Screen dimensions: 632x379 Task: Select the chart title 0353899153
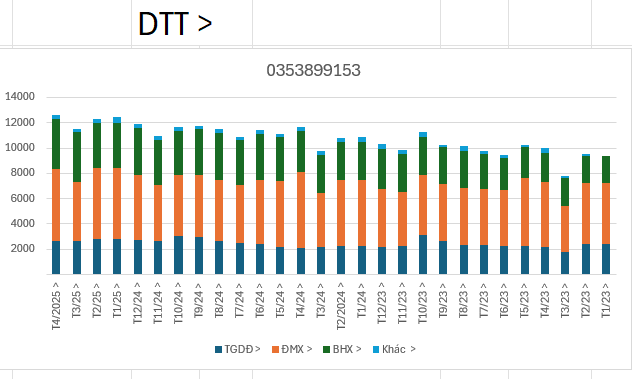click(313, 70)
